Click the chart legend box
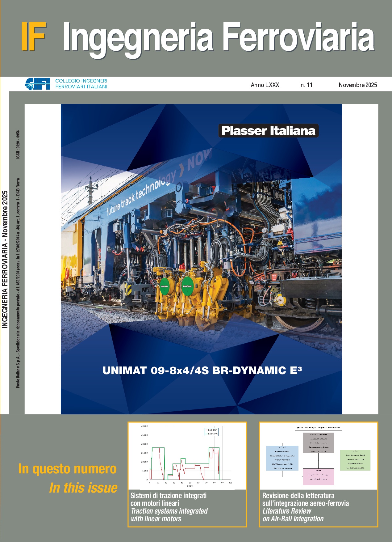The image size is (392, 542). (211, 432)
